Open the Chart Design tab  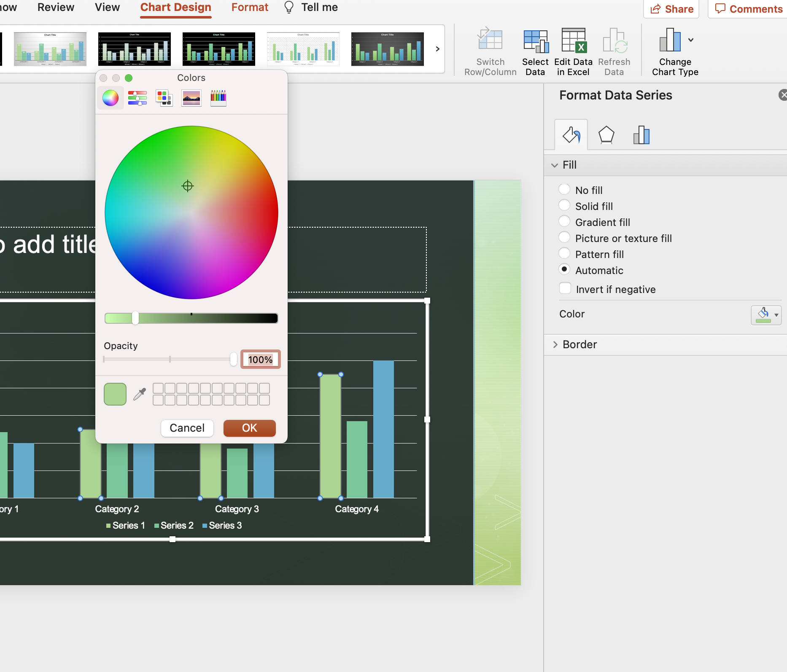pyautogui.click(x=175, y=7)
